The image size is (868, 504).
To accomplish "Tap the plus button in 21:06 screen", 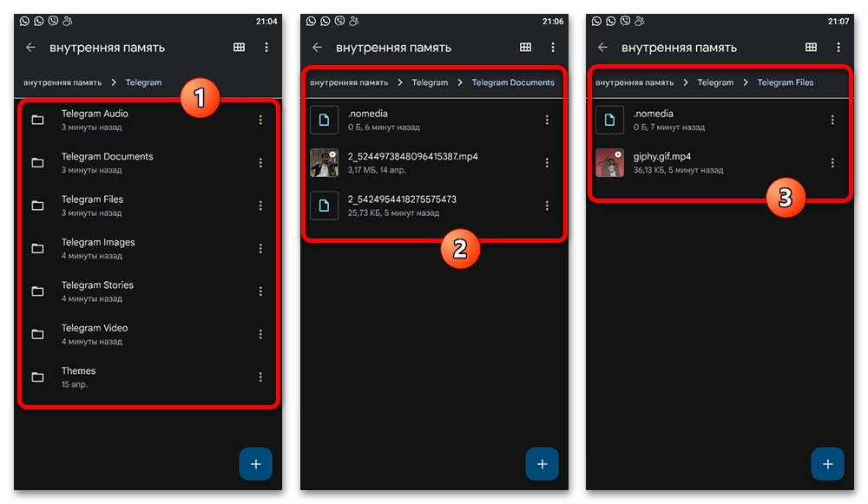I will click(542, 464).
